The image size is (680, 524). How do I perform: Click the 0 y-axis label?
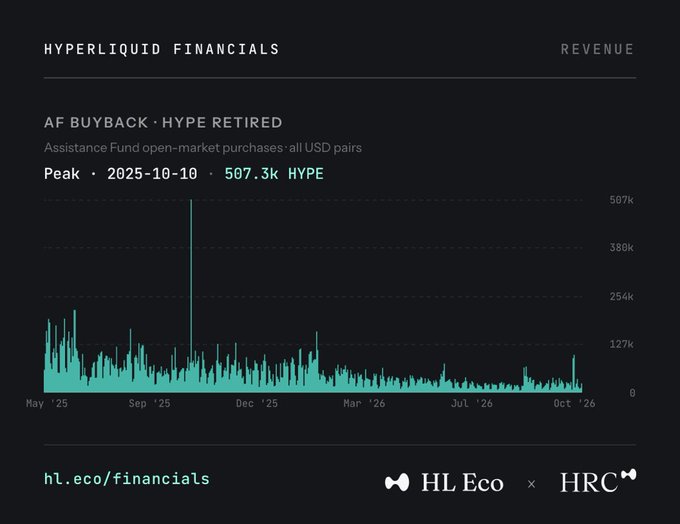[632, 393]
